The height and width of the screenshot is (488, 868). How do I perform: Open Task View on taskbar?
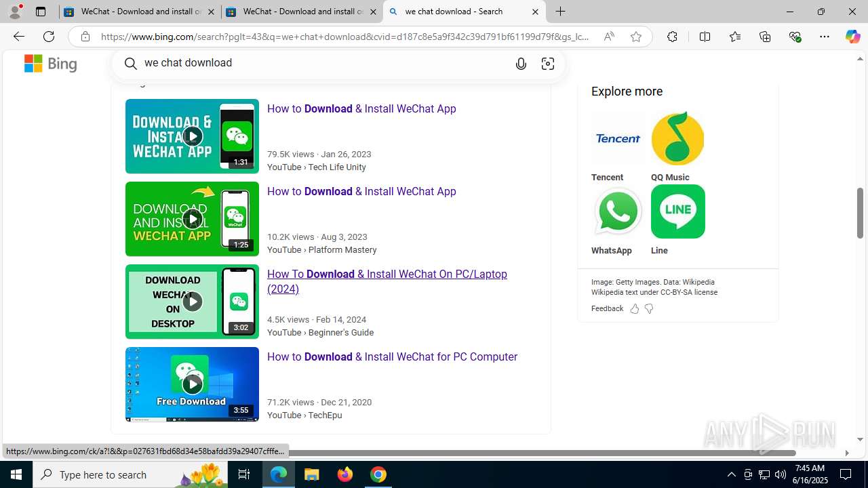(244, 474)
